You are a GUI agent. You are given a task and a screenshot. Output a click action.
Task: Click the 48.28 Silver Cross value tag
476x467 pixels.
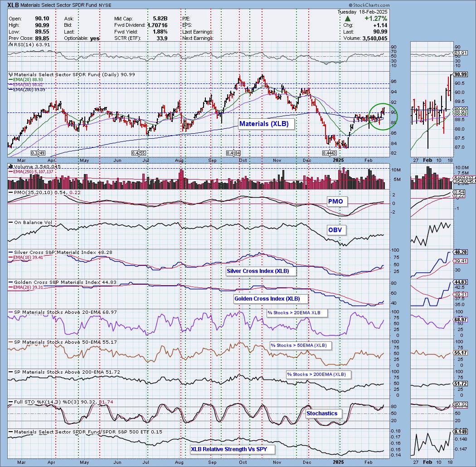click(461, 252)
